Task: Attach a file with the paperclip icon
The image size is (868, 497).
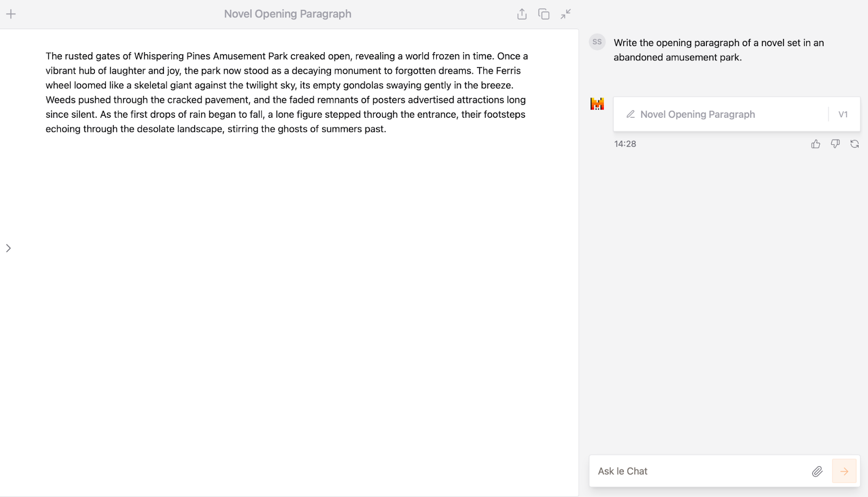Action: coord(818,471)
